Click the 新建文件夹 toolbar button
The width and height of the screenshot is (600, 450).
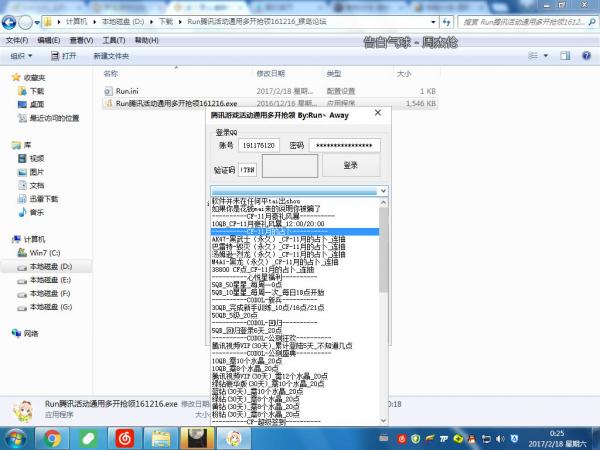tap(111, 56)
